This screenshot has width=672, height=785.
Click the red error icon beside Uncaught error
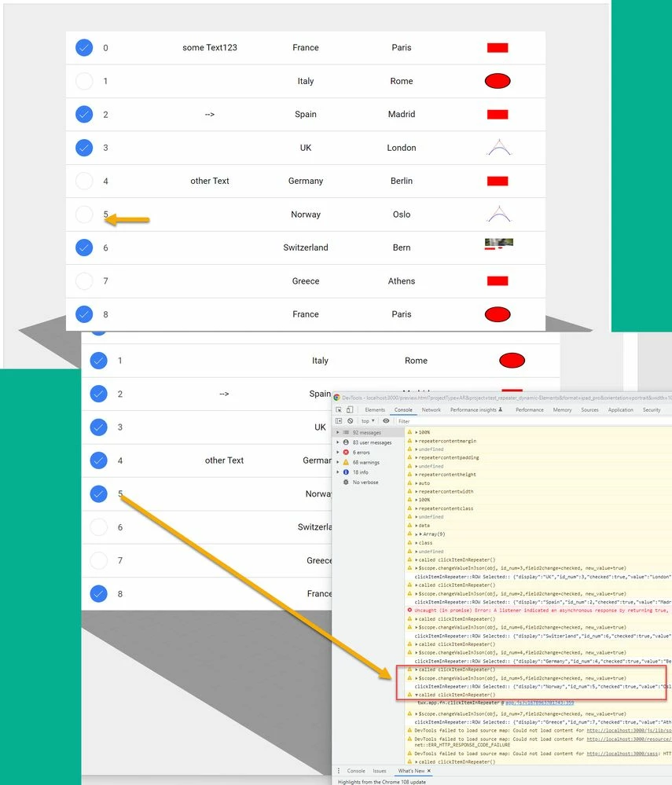(409, 611)
